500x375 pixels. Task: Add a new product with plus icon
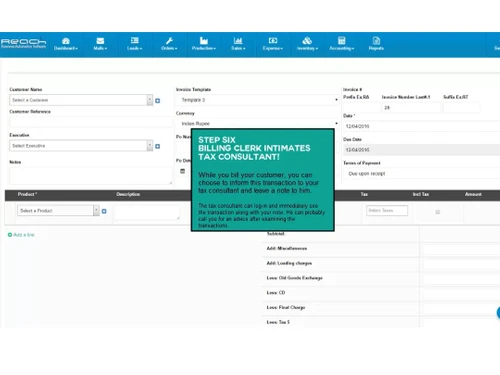(x=104, y=211)
